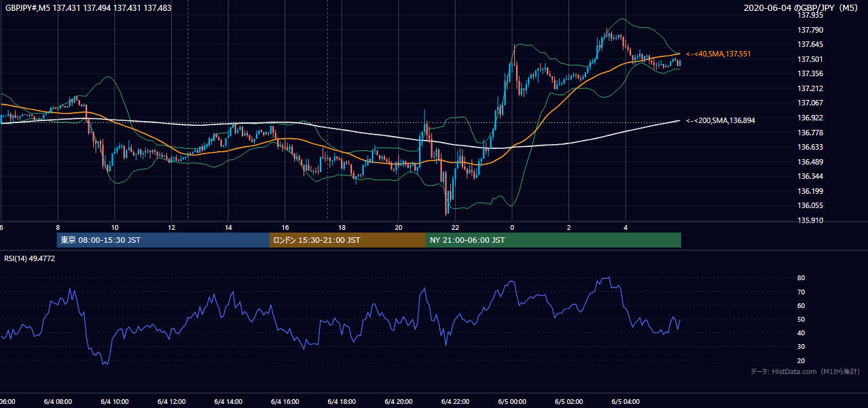Click RSI axis level 80
This screenshot has height=408, width=868.
click(801, 278)
